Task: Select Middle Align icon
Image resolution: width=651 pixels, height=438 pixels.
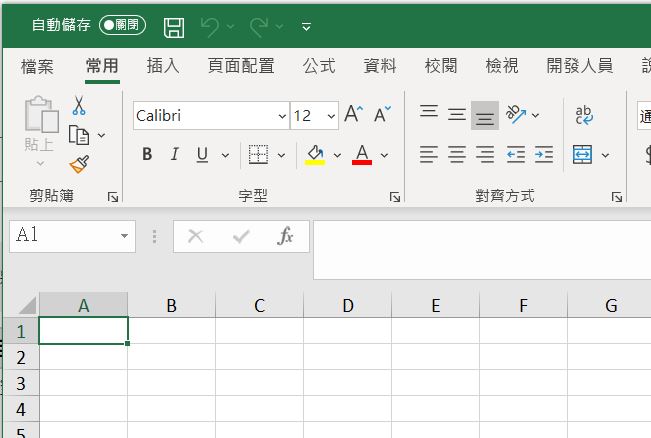Action: [x=457, y=114]
